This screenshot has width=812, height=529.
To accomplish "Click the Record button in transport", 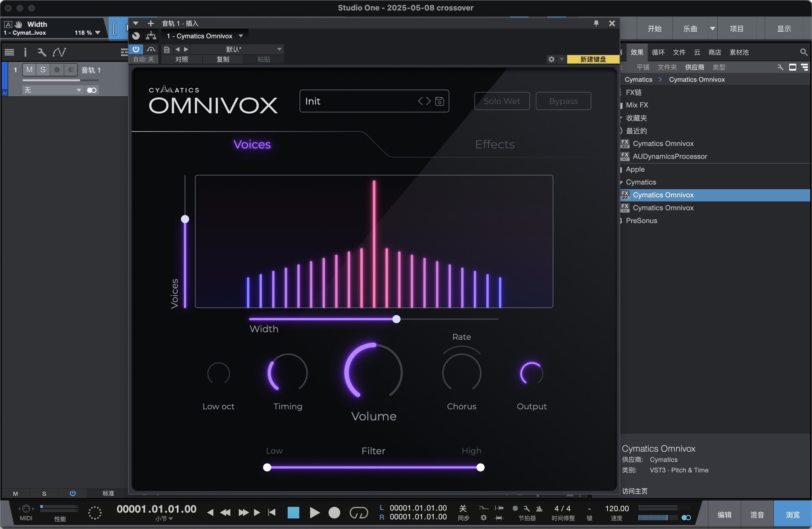I will tap(334, 513).
